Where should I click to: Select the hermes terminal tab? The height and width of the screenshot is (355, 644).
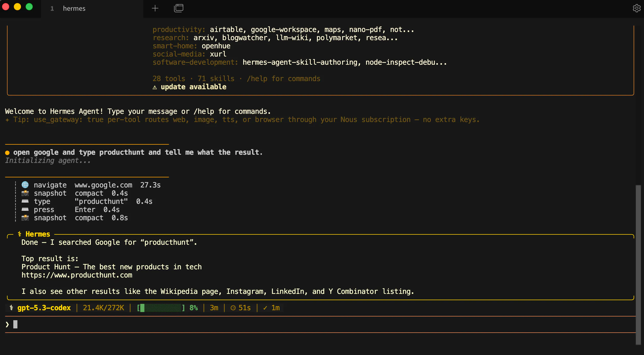(92, 9)
